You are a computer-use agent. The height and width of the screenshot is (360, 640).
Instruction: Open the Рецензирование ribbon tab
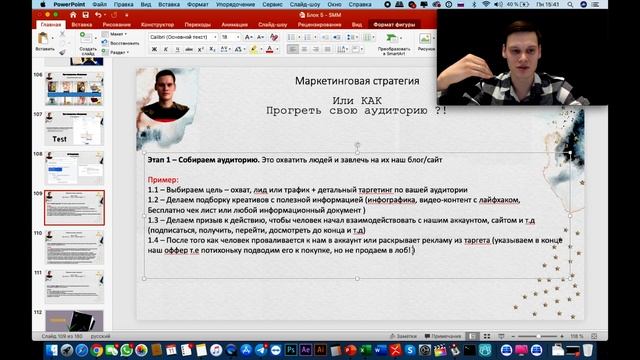click(320, 24)
